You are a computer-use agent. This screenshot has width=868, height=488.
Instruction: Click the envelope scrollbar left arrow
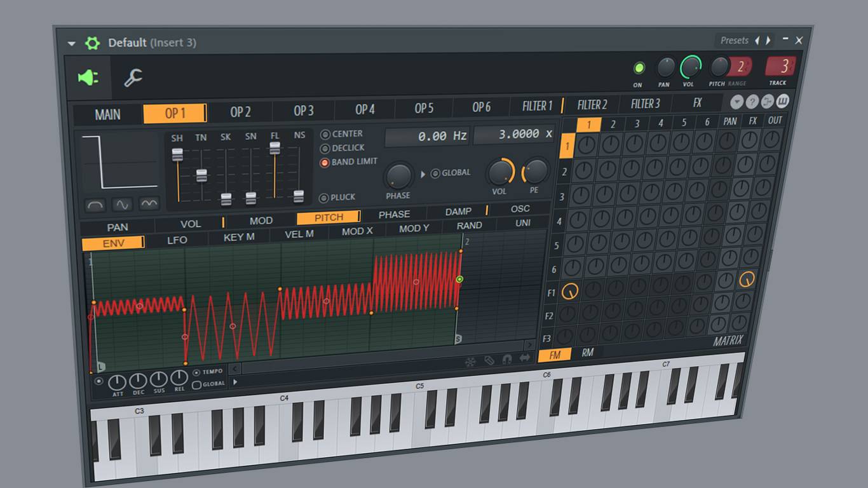[x=234, y=369]
